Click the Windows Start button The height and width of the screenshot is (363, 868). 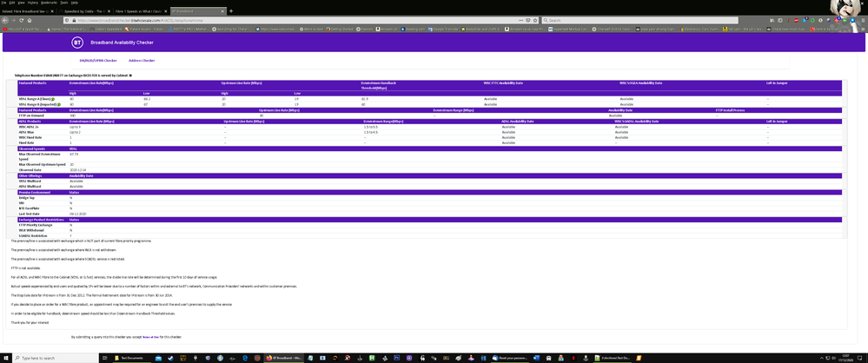[x=4, y=358]
